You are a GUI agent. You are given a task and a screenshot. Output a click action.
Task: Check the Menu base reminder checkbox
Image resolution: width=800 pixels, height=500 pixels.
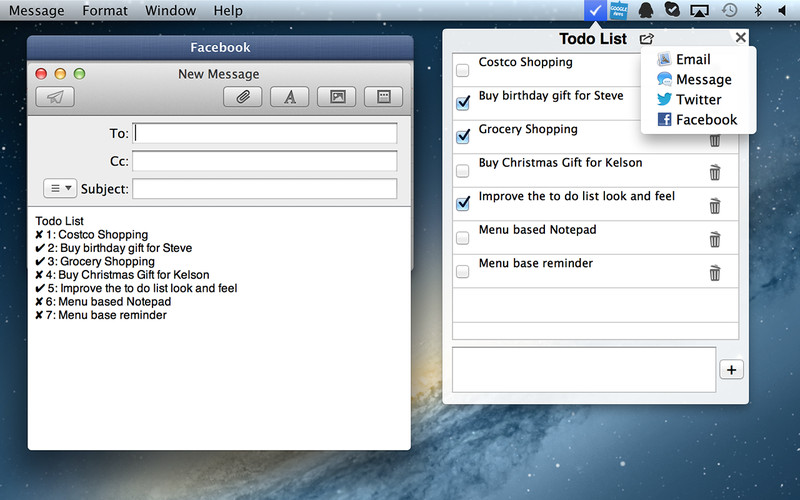tap(462, 271)
